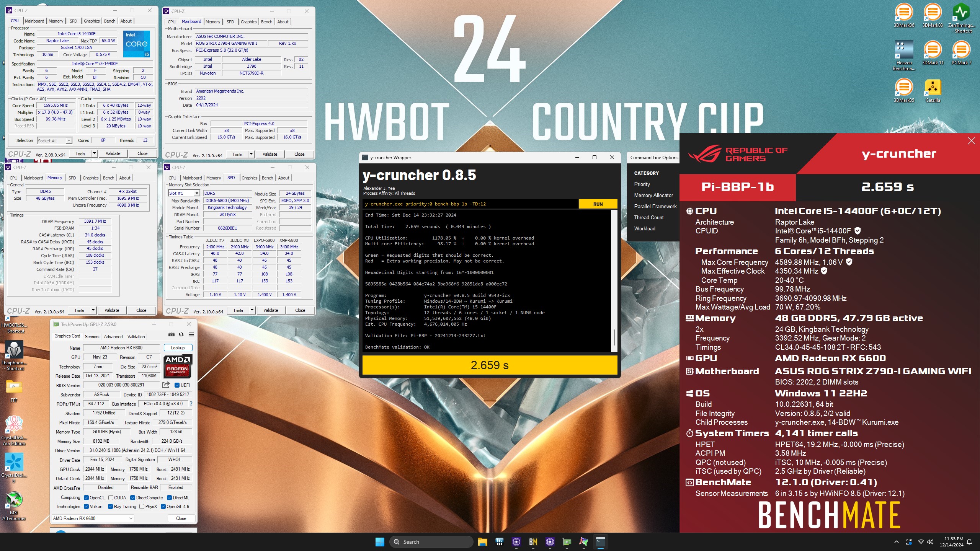
Task: Open the Bench tab in the CPU-Z 2.08.0 window
Action: [110, 21]
